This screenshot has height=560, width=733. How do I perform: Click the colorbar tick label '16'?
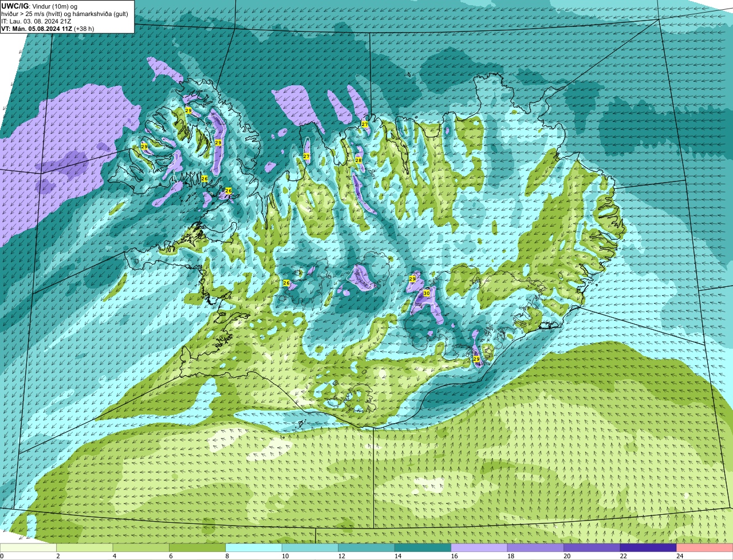tap(454, 556)
